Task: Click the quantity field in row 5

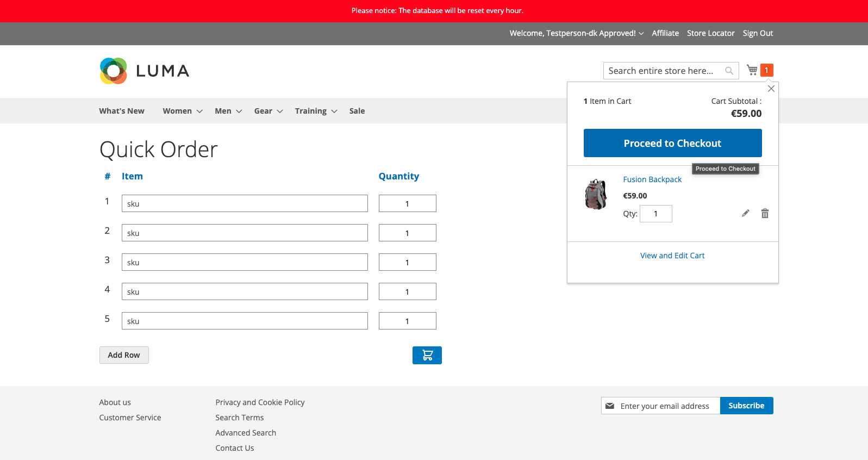Action: coord(408,321)
